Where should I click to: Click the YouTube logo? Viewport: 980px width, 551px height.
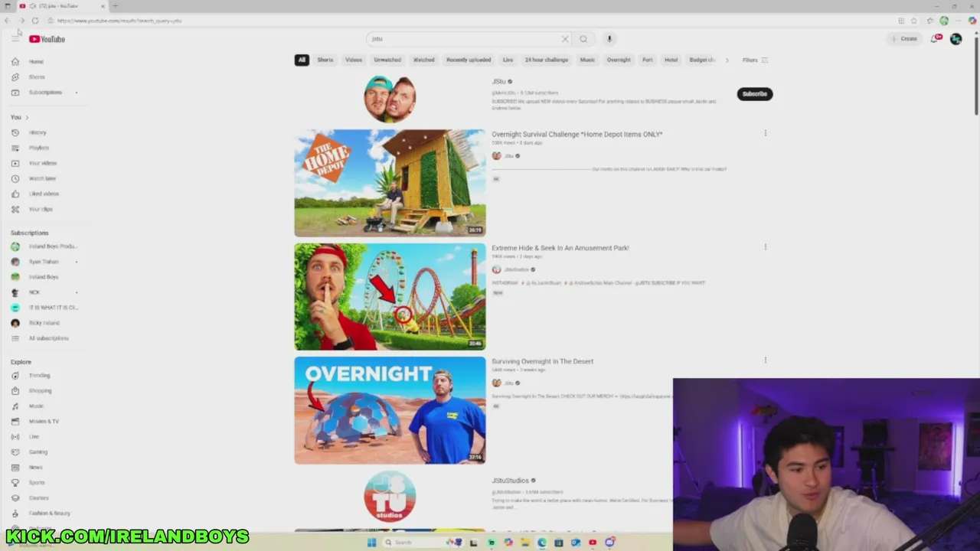point(47,39)
